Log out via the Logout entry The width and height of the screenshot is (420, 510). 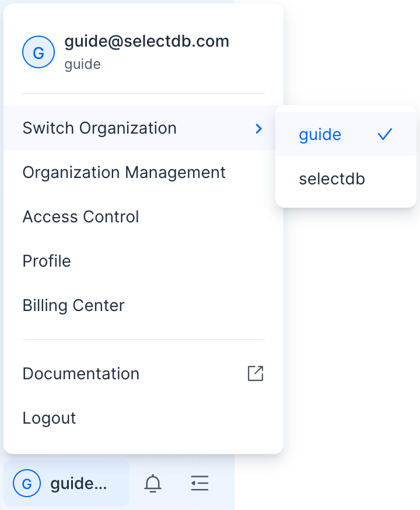(50, 418)
